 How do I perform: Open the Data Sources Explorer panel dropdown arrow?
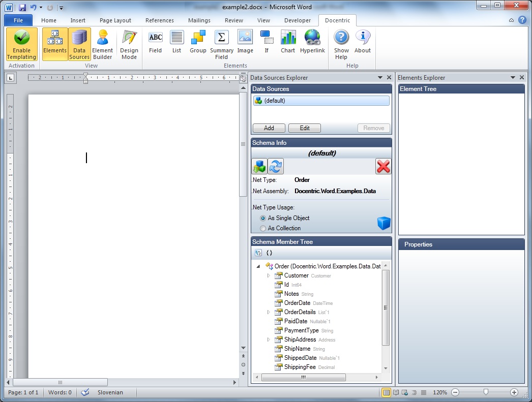pos(380,78)
